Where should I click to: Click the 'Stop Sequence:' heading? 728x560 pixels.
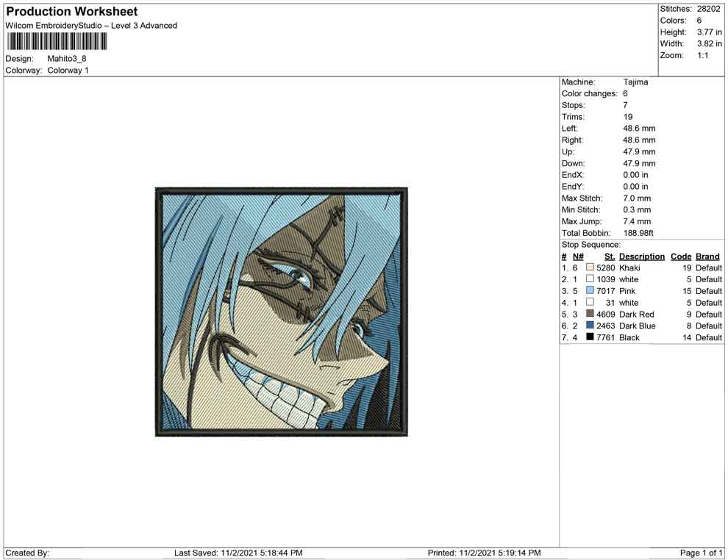591,245
